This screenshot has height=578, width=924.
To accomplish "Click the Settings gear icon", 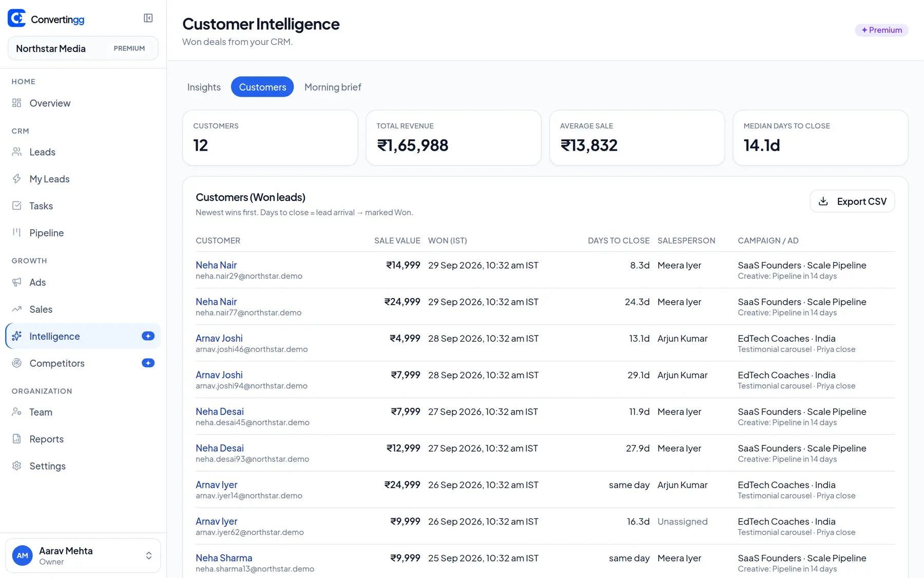I will point(17,465).
